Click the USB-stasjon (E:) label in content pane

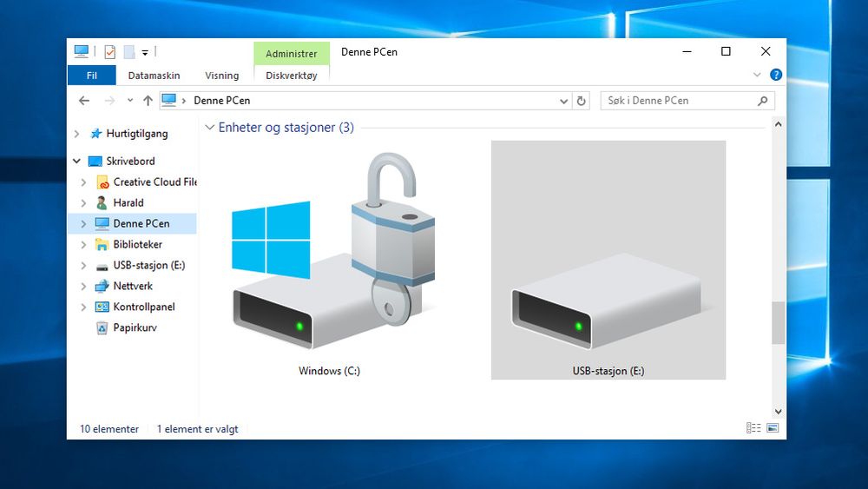click(608, 371)
